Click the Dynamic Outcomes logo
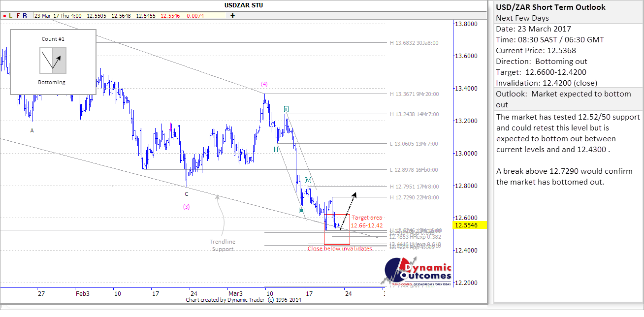 coord(418,272)
